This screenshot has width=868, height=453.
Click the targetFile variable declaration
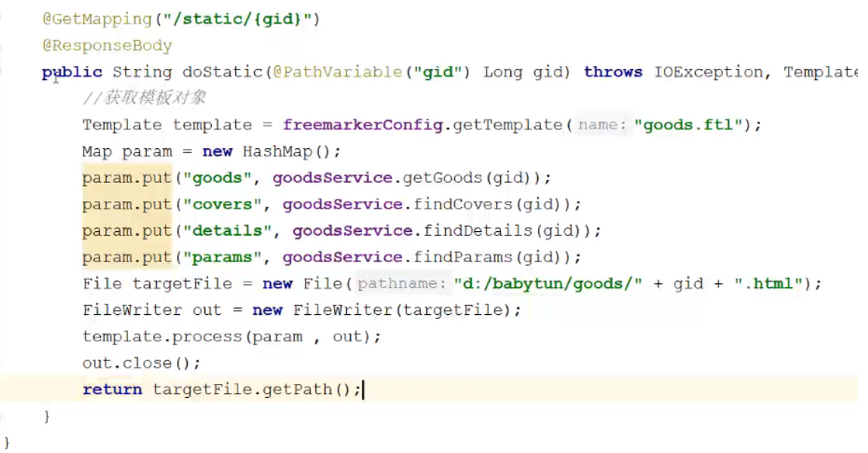pyautogui.click(x=182, y=284)
